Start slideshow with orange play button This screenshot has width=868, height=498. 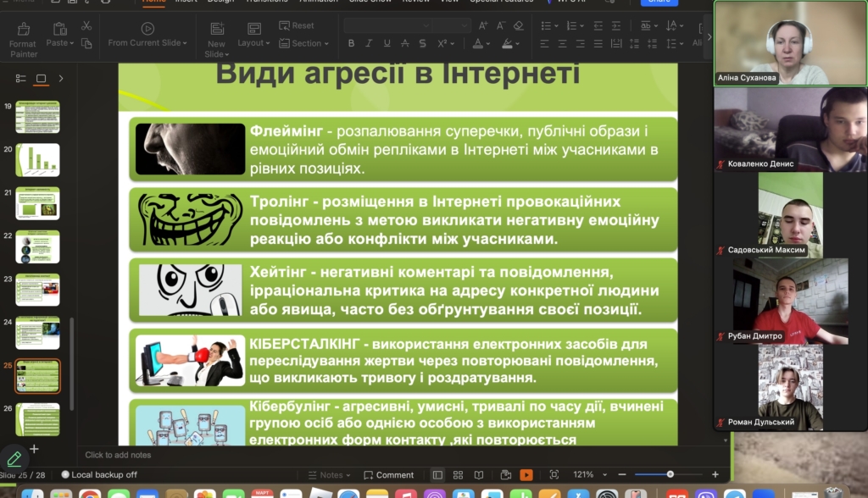point(526,475)
